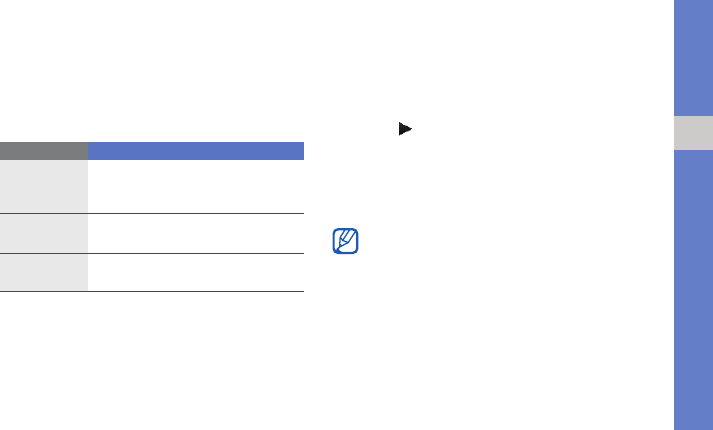This screenshot has width=713, height=430.
Task: Click divider line between first and second rows
Action: (x=195, y=213)
